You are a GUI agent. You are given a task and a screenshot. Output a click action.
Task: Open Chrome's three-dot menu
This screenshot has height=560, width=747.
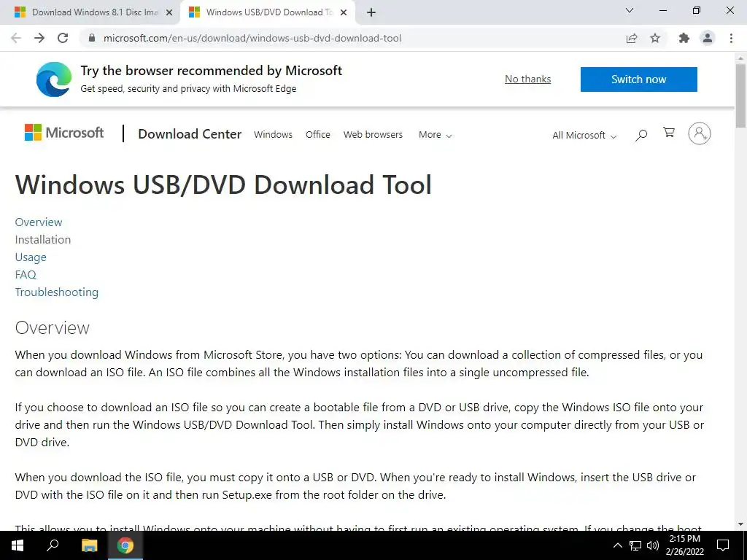[731, 38]
